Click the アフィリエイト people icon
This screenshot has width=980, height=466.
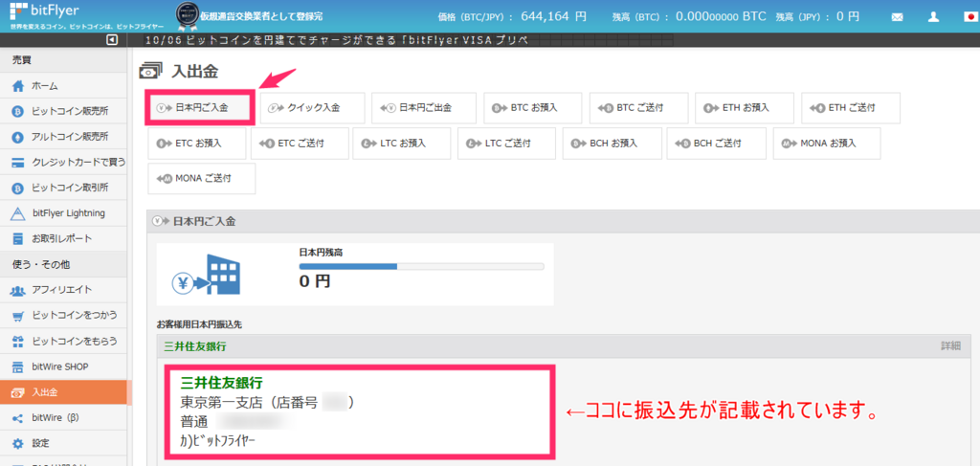click(x=18, y=290)
